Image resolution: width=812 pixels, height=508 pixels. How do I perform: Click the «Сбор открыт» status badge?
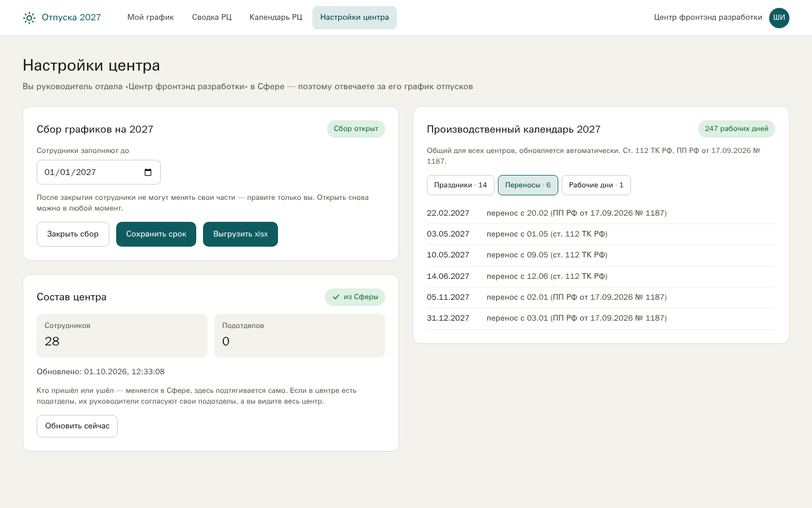click(356, 129)
